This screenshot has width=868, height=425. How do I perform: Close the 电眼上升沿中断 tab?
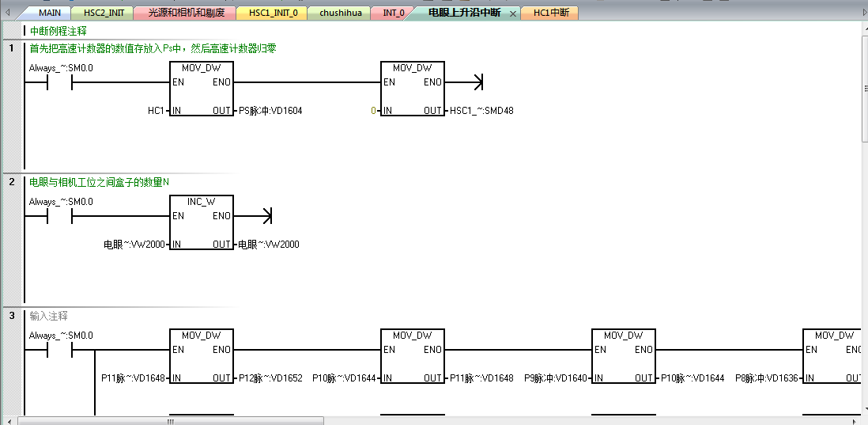pos(512,13)
